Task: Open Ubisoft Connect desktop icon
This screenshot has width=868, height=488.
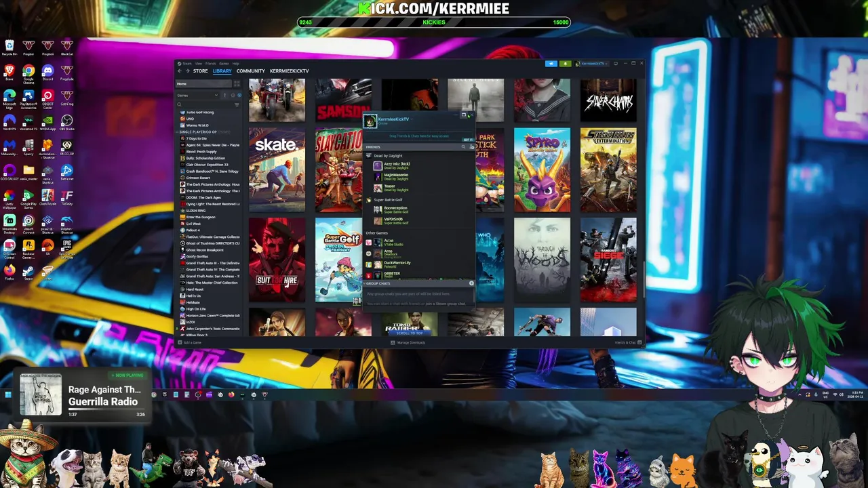Action: coord(28,224)
